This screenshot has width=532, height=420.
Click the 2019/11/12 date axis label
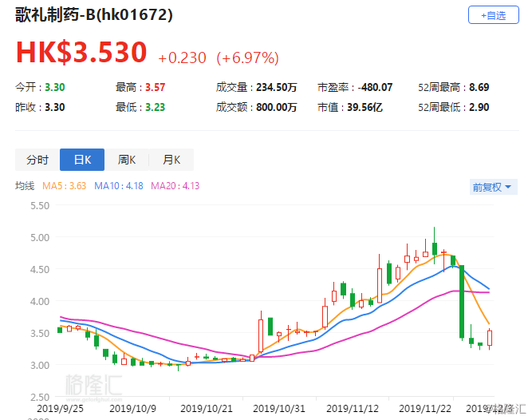point(353,409)
